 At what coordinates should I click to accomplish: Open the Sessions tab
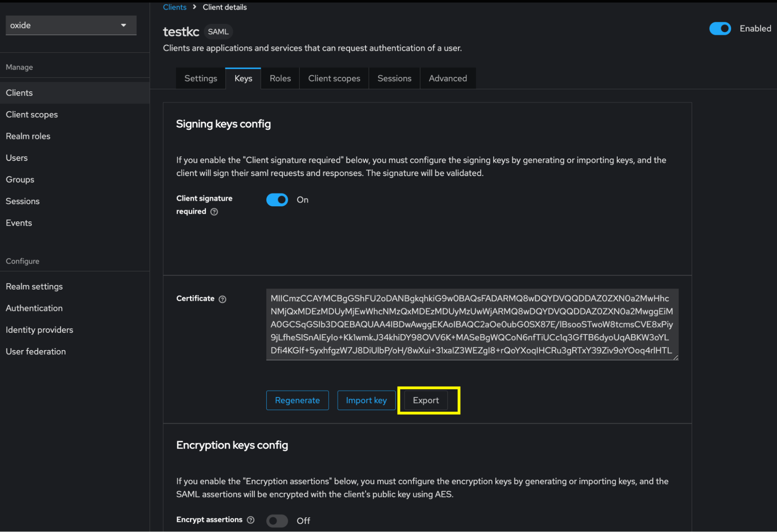395,77
